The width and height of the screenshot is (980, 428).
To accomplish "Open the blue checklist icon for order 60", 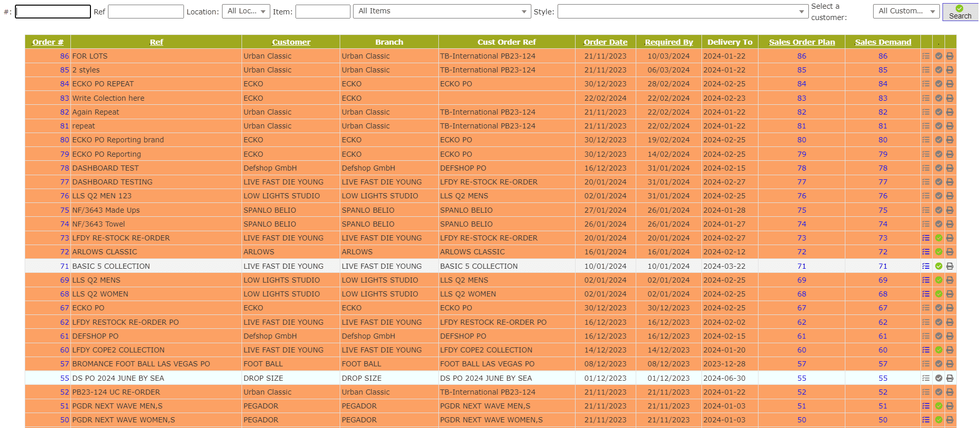I will (926, 350).
